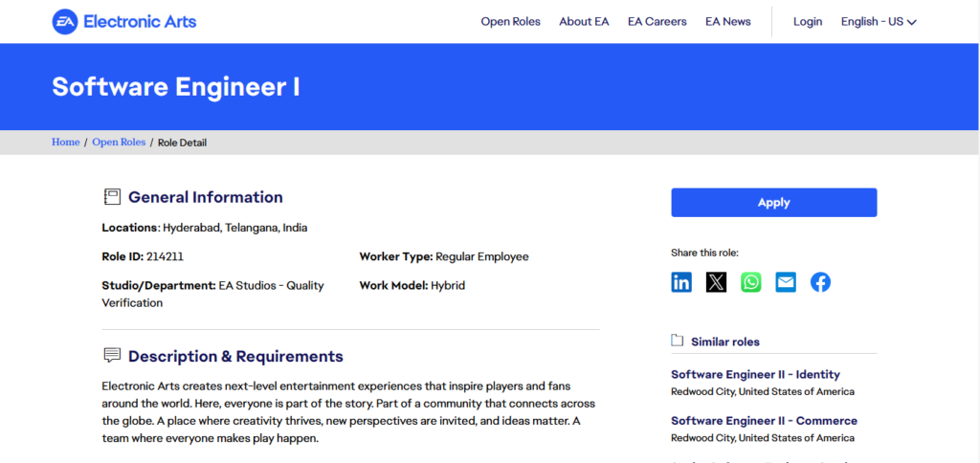This screenshot has width=980, height=463.
Task: Click Worker Type Regular Employee text
Action: [x=444, y=256]
